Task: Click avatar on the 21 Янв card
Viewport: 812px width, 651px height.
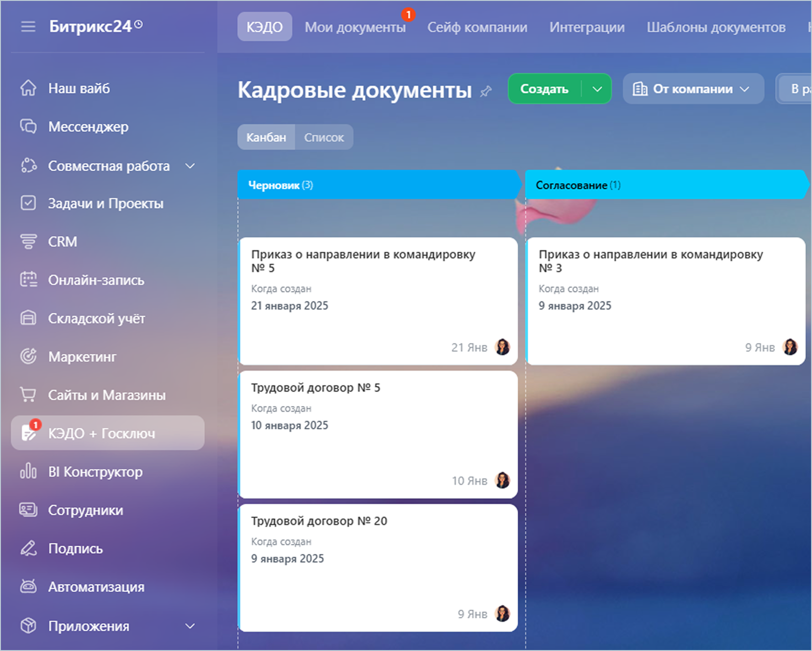Action: coord(503,347)
